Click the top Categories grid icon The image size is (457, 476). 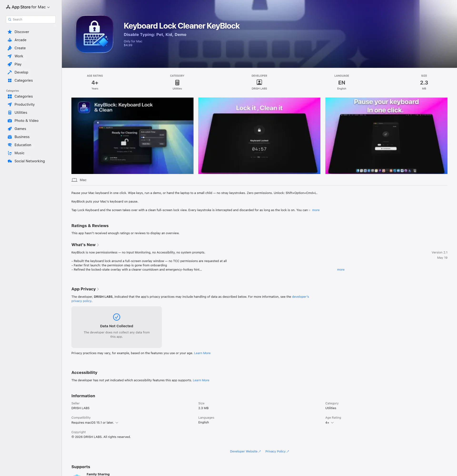[x=10, y=80]
